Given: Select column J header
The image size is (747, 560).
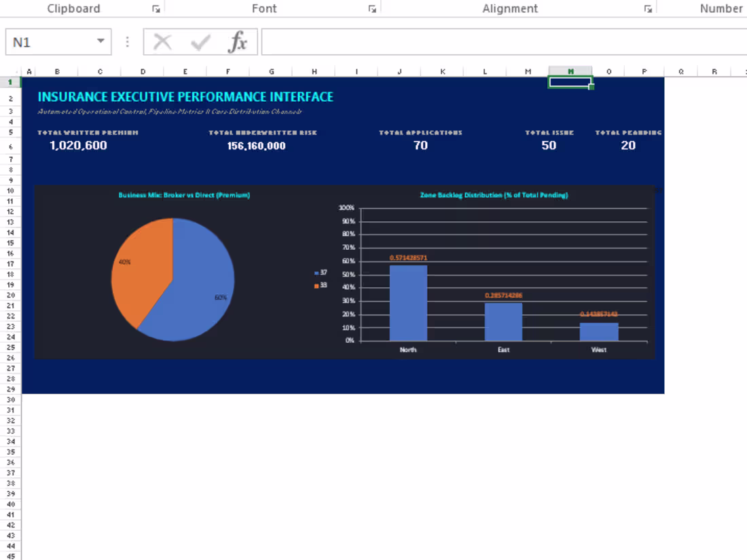Looking at the screenshot, I should [x=400, y=71].
